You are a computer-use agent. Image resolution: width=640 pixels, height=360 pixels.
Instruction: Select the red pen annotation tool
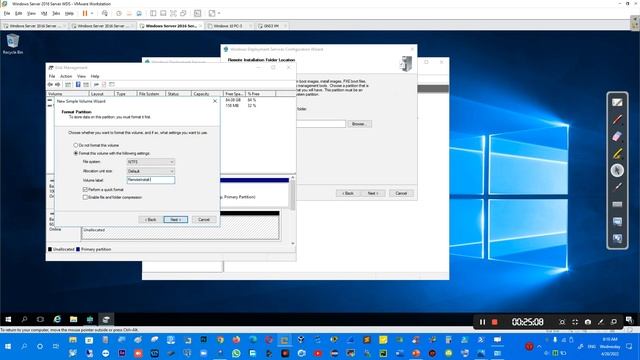(617, 120)
